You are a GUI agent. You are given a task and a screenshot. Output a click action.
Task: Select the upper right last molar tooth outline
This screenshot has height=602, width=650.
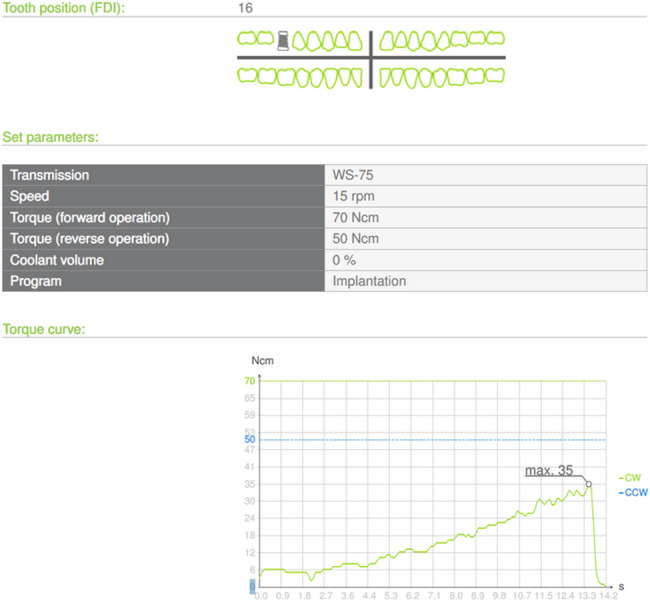247,39
